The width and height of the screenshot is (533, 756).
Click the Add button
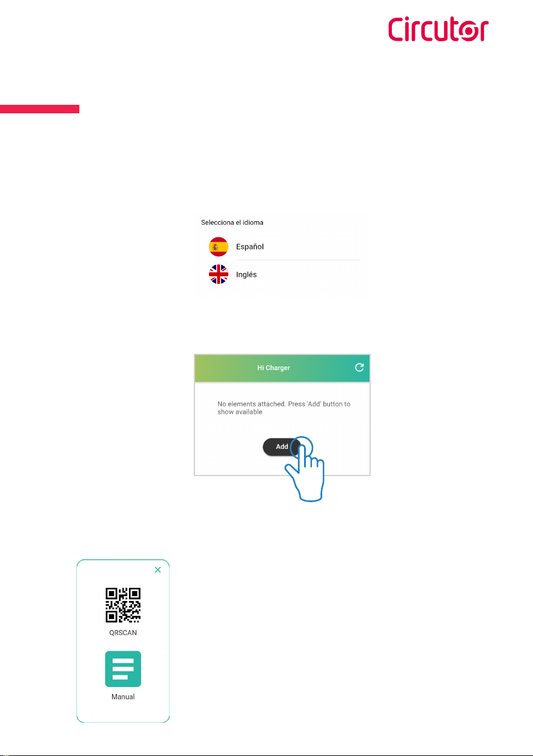click(282, 446)
